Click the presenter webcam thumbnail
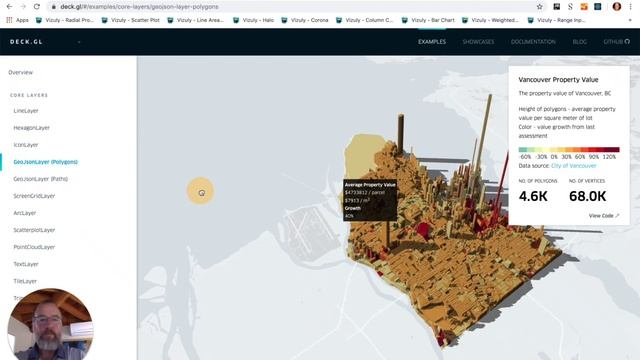 pos(51,324)
